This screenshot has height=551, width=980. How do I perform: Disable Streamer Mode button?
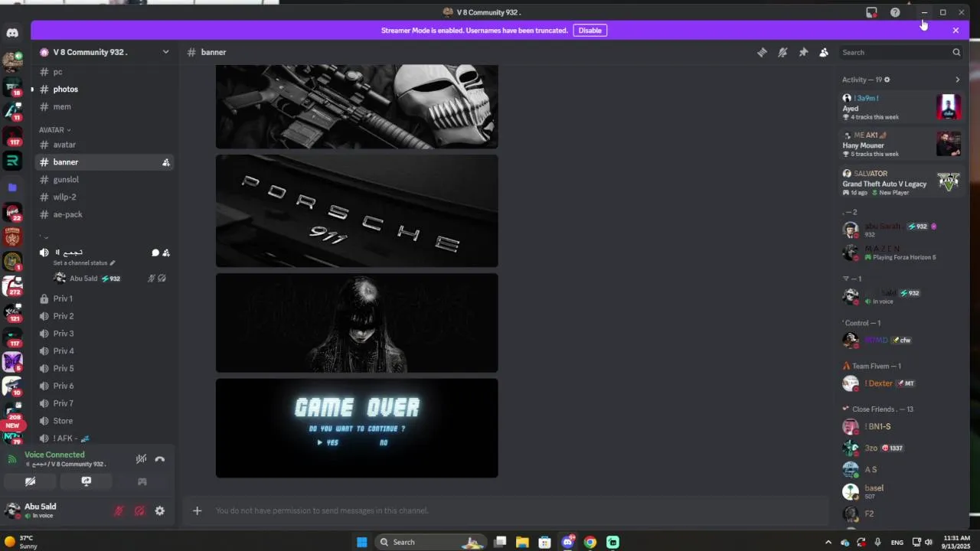click(x=590, y=31)
